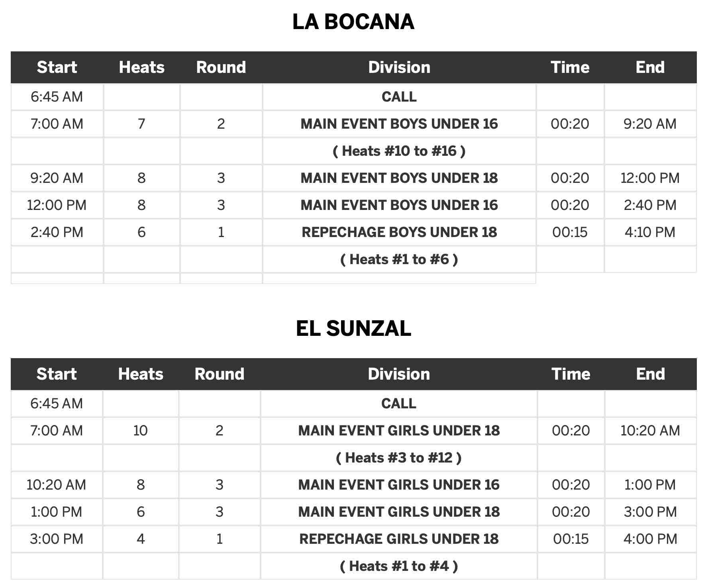Select Division header in La Bocana table

click(399, 67)
